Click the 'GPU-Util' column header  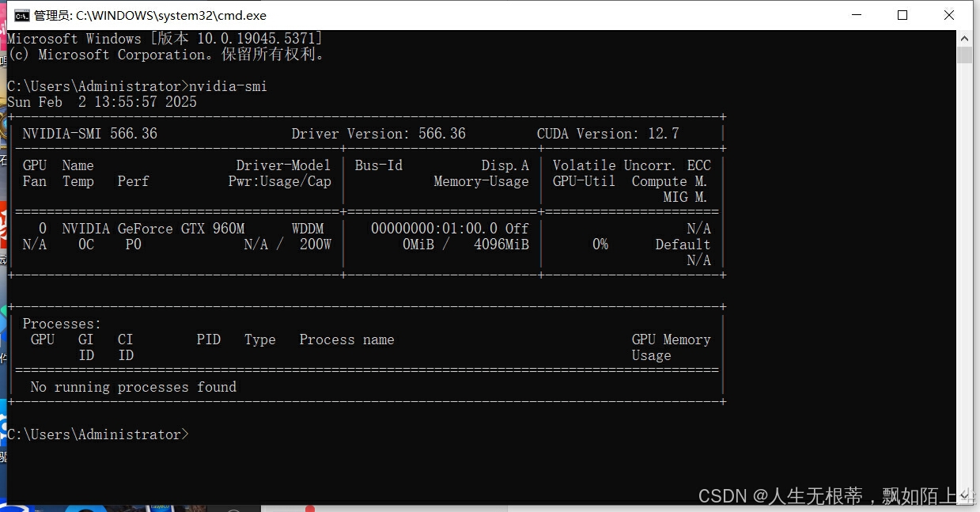click(x=584, y=181)
